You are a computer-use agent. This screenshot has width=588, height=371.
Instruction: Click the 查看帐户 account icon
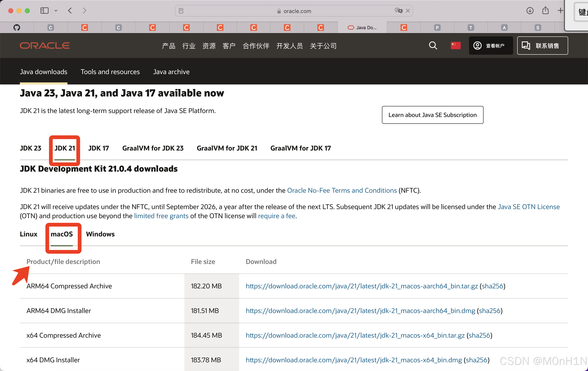(477, 46)
